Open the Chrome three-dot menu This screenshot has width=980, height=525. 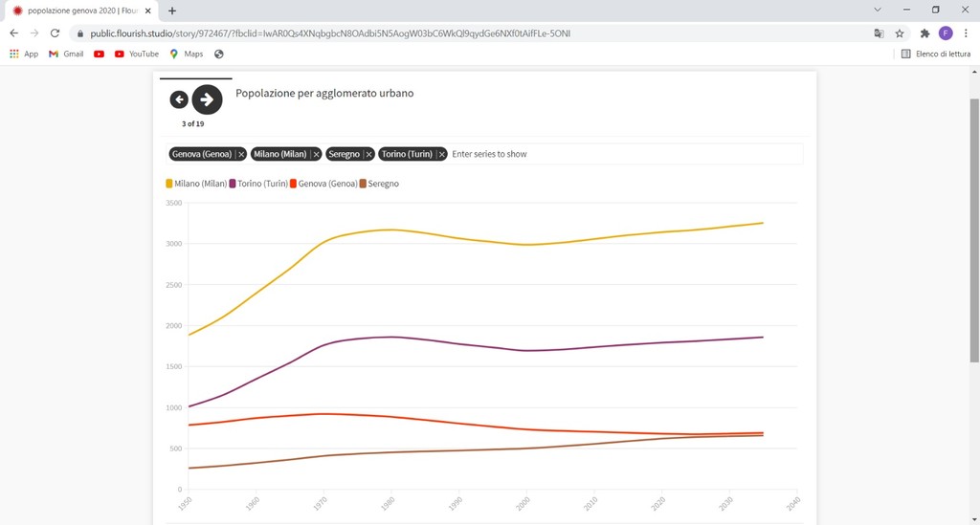coord(965,33)
